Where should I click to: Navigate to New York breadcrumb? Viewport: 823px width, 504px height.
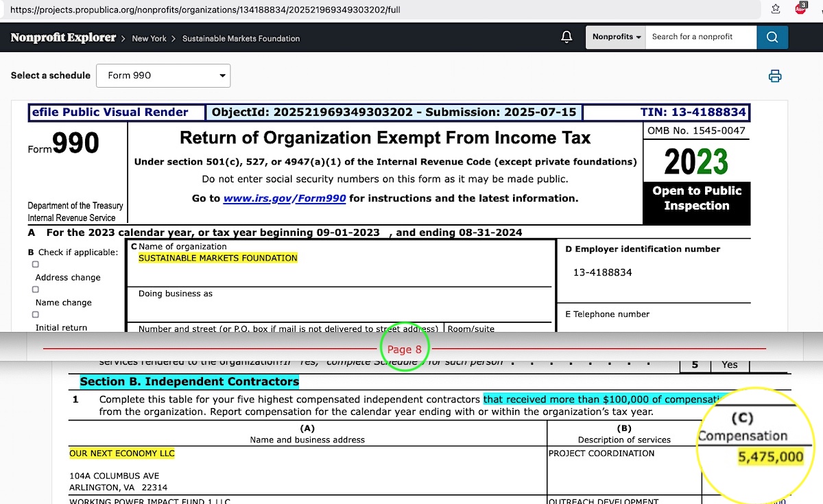click(x=149, y=38)
